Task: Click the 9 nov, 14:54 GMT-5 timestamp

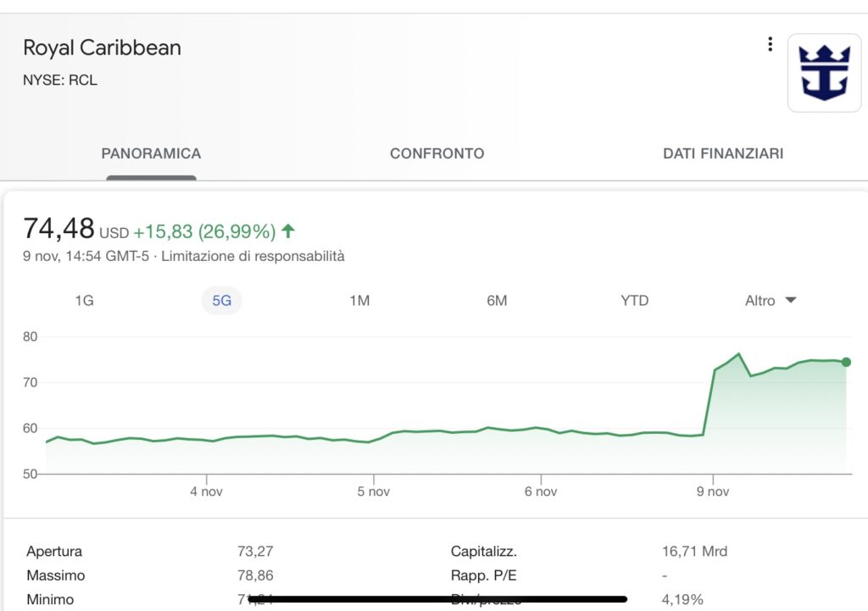Action: click(x=86, y=256)
